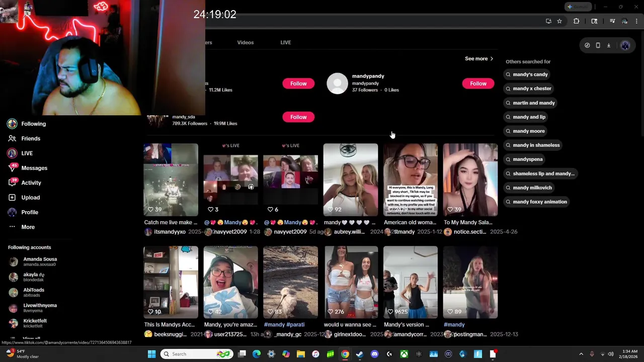Open Kricketfelt following account
Screen dimensions: 644x362
coord(28,323)
